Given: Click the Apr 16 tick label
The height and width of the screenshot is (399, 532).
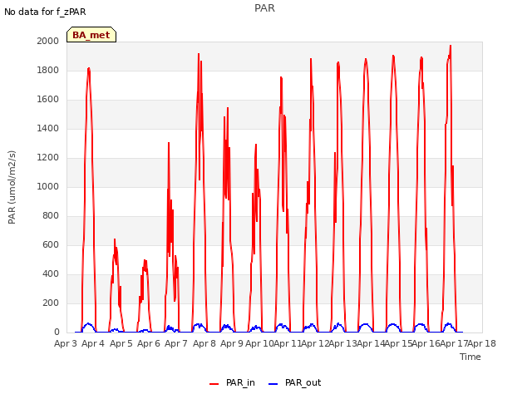Looking at the screenshot, I should pyautogui.click(x=426, y=343).
